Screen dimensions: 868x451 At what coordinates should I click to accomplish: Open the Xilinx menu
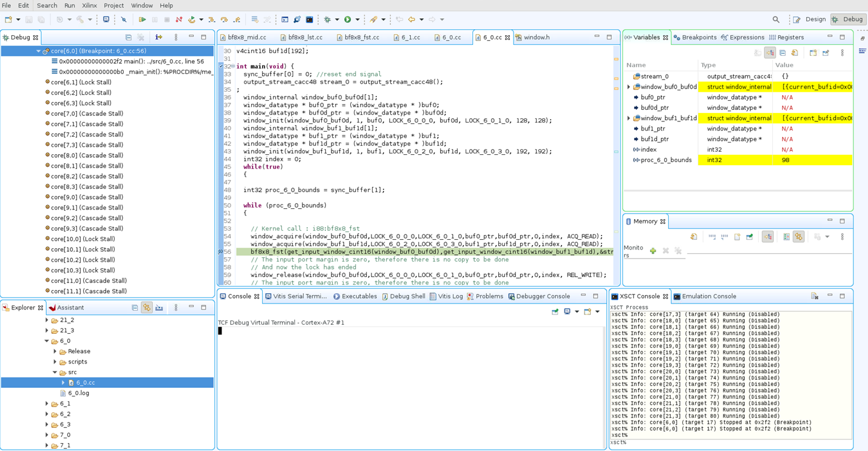tap(89, 5)
